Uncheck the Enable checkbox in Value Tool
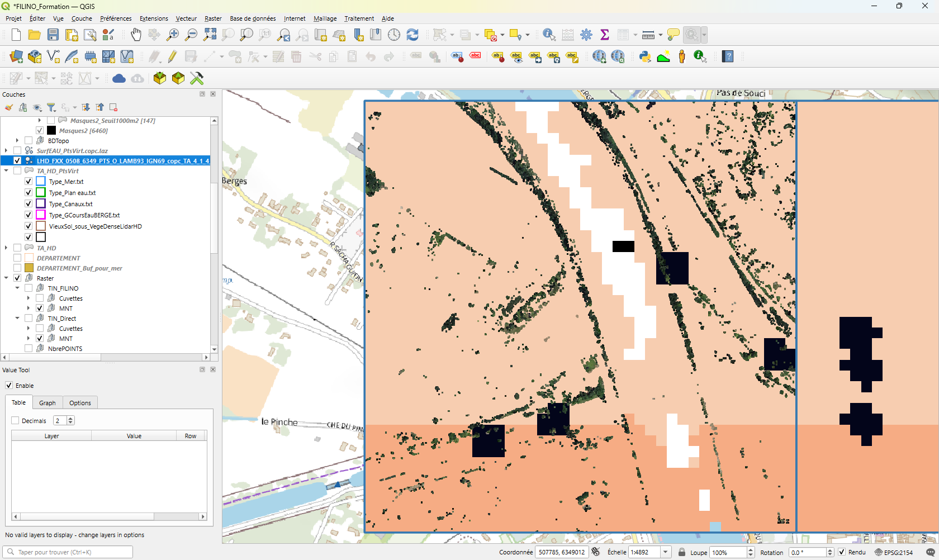 pos(9,386)
